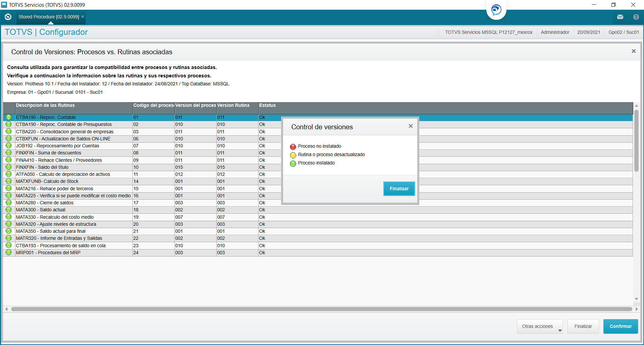
Task: Click the Version del proceso column header
Action: coord(195,108)
